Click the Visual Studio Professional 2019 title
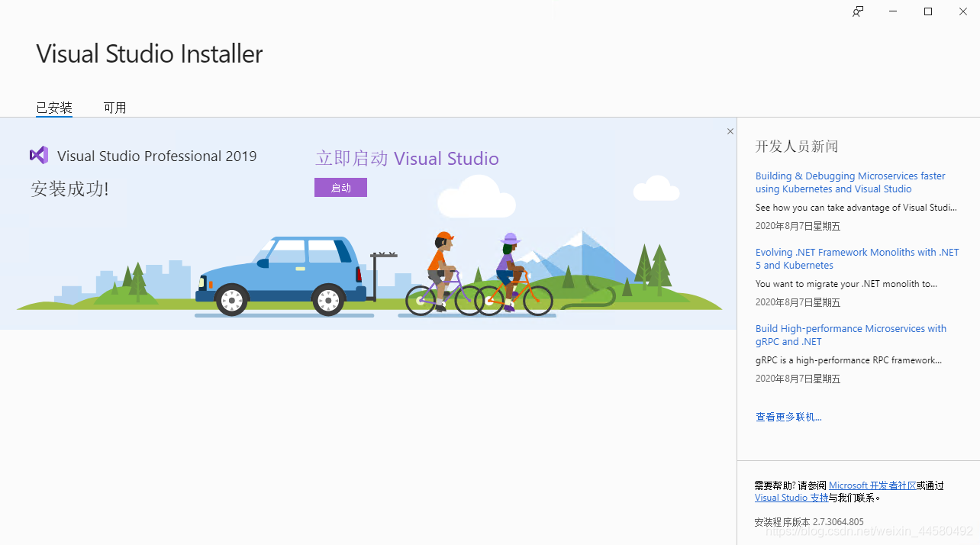This screenshot has height=545, width=980. 157,156
